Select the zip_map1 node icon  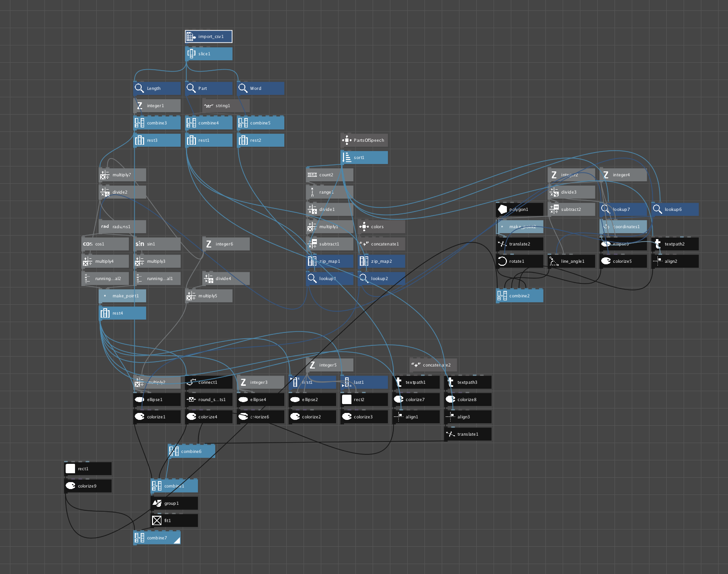(312, 261)
